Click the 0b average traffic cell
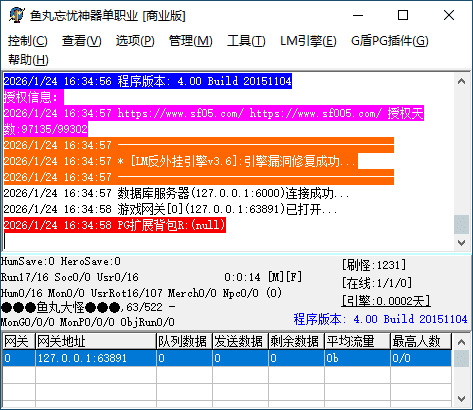This screenshot has height=410, width=473. (x=357, y=358)
